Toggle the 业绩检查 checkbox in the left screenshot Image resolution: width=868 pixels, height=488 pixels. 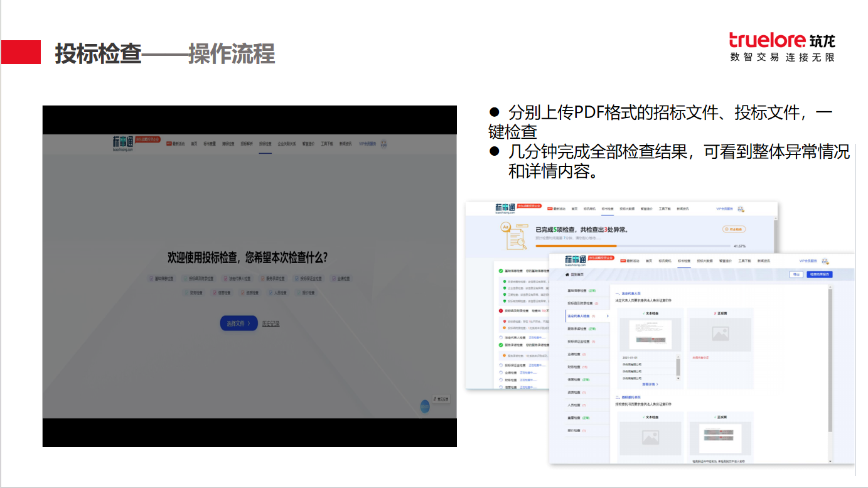click(333, 279)
